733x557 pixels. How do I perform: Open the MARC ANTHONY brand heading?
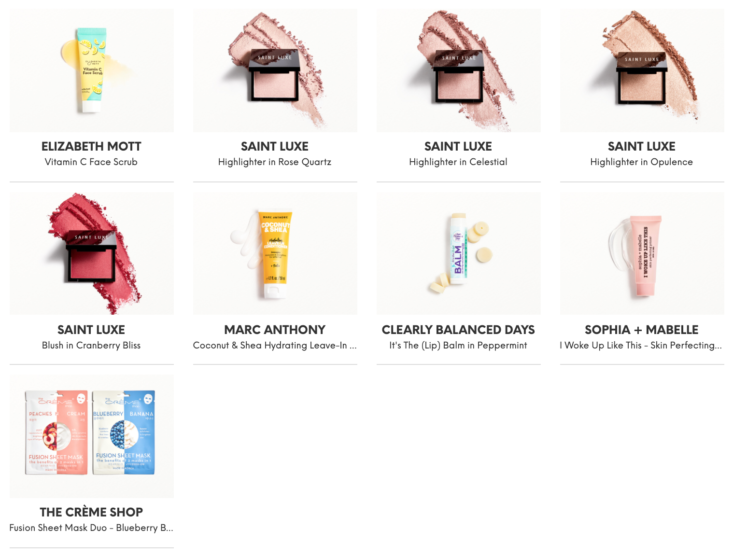[x=275, y=329]
